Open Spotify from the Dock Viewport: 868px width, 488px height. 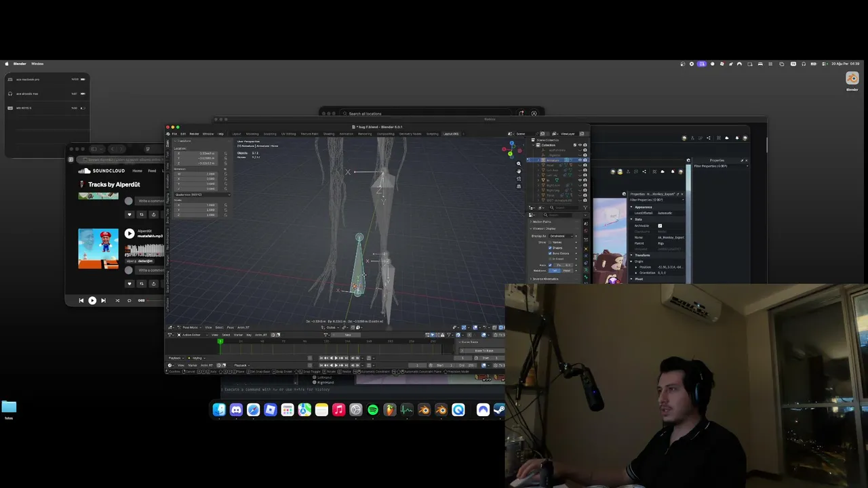[373, 409]
